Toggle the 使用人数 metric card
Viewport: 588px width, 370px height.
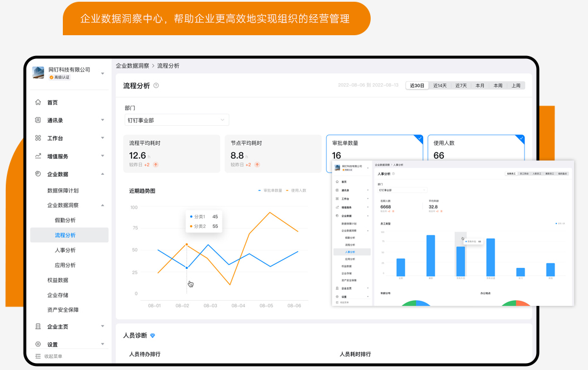click(x=478, y=149)
